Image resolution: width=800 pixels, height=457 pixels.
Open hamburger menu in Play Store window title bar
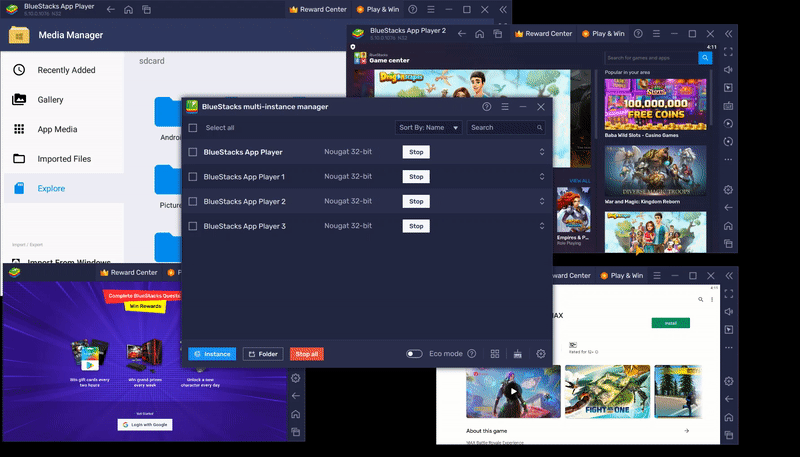tap(657, 275)
